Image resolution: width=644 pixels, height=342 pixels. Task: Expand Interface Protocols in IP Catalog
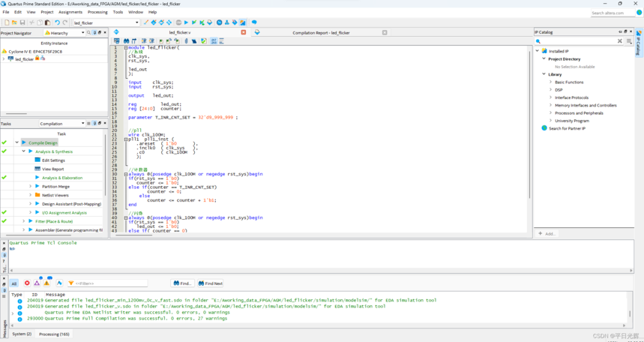point(550,97)
